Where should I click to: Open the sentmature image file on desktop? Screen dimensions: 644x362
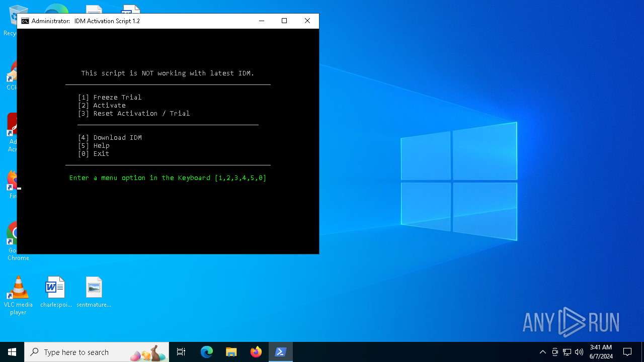[x=94, y=292]
